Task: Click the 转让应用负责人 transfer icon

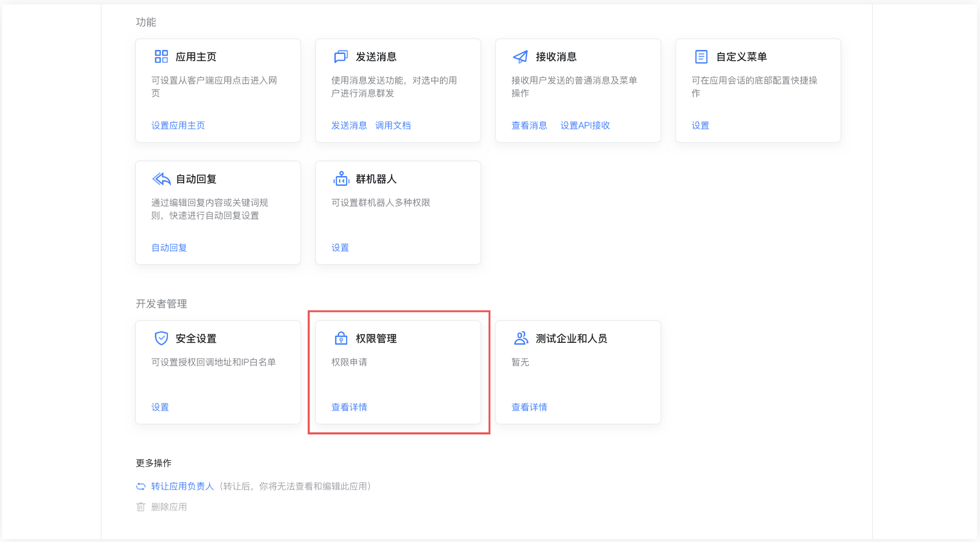Action: [x=141, y=486]
